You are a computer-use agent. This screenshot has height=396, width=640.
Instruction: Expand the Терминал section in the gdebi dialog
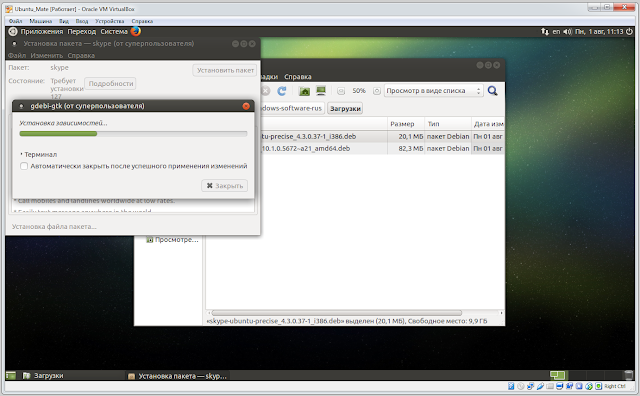39,154
